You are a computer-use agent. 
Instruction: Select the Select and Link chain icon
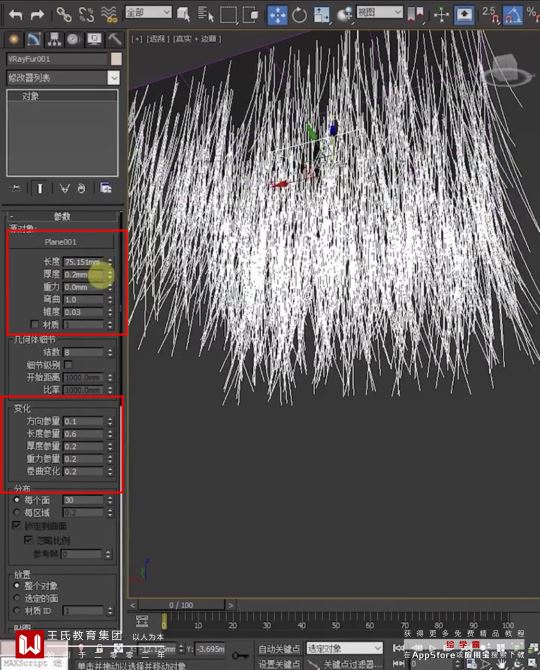(x=64, y=15)
